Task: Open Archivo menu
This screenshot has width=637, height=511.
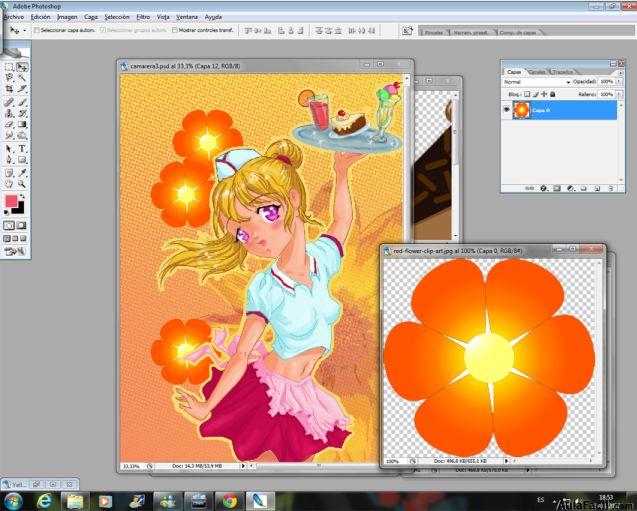Action: [x=13, y=17]
